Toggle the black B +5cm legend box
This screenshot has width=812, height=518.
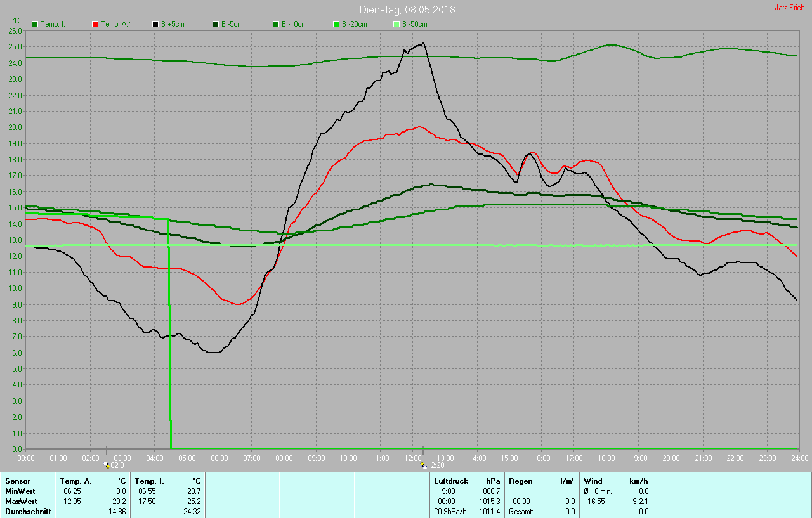point(155,24)
